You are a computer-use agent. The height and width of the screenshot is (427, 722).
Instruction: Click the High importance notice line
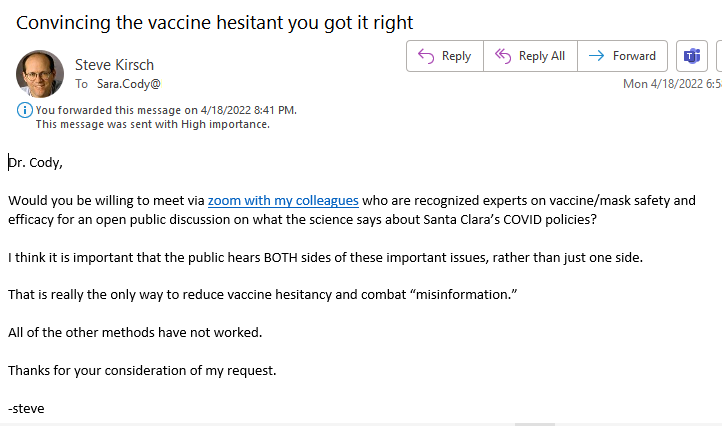153,124
